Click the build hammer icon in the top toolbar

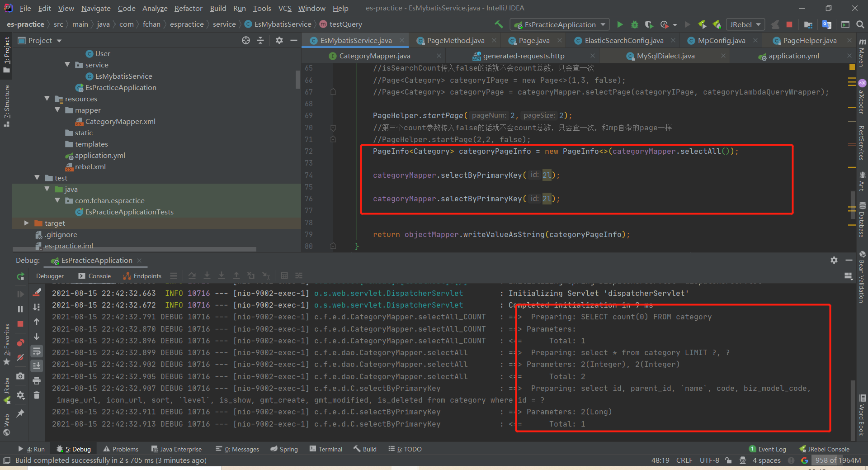click(x=499, y=24)
